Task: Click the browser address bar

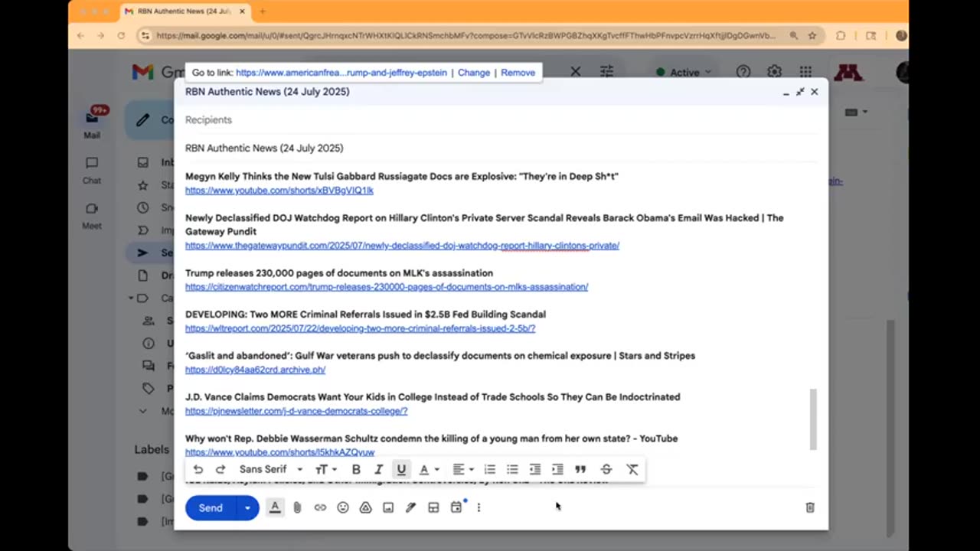Action: tap(465, 35)
